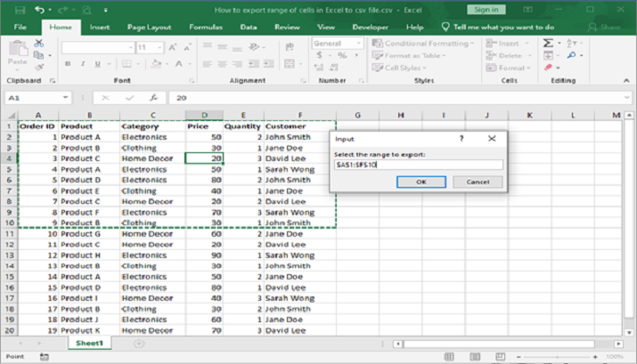Click the Insert Function fx icon
Image resolution: width=637 pixels, height=364 pixels.
click(x=153, y=98)
